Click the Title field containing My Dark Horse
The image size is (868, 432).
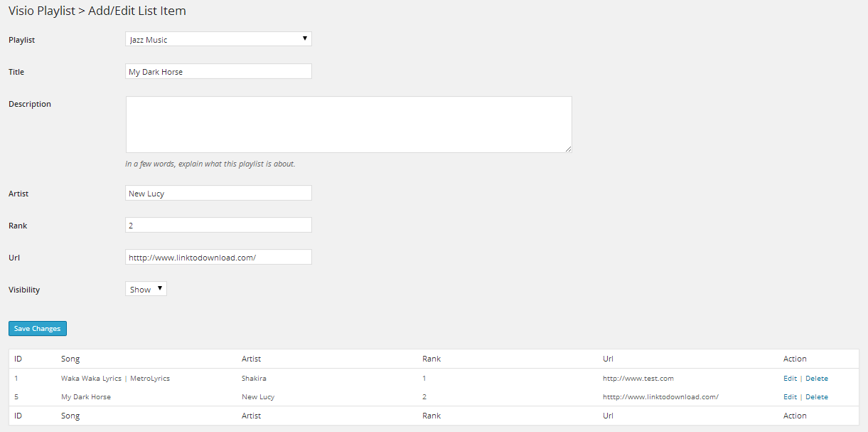(x=218, y=71)
